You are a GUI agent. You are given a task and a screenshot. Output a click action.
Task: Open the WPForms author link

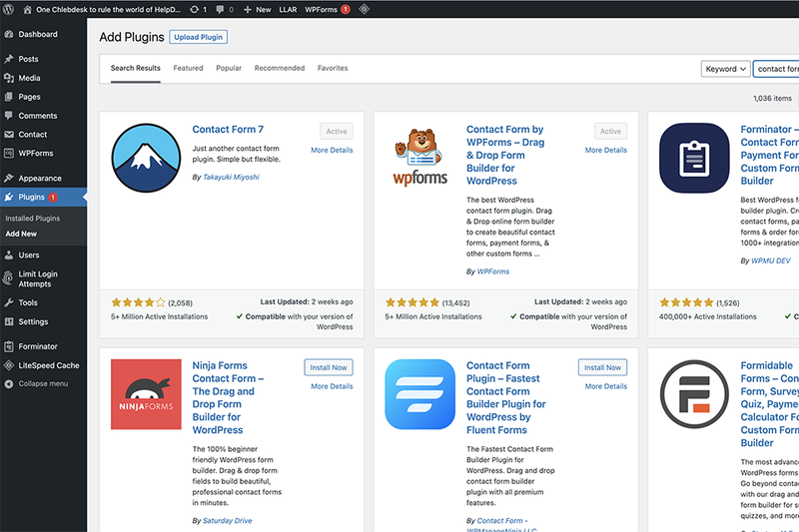click(492, 271)
